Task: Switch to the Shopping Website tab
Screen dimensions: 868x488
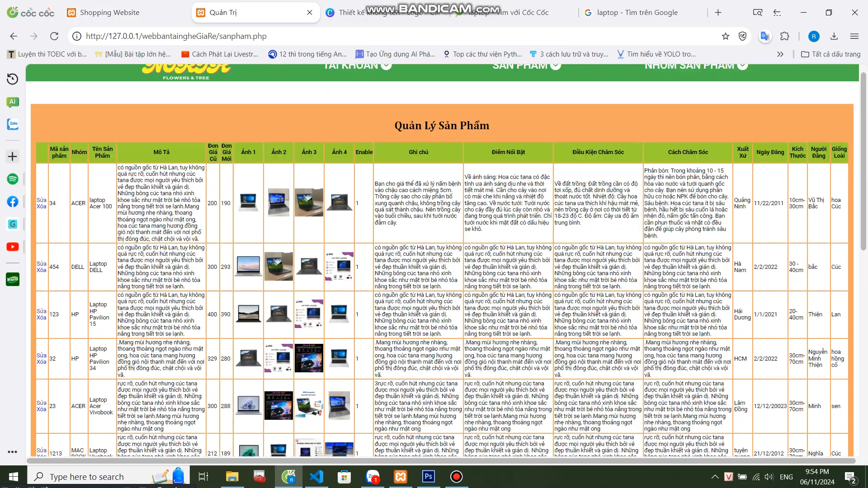Action: point(109,13)
